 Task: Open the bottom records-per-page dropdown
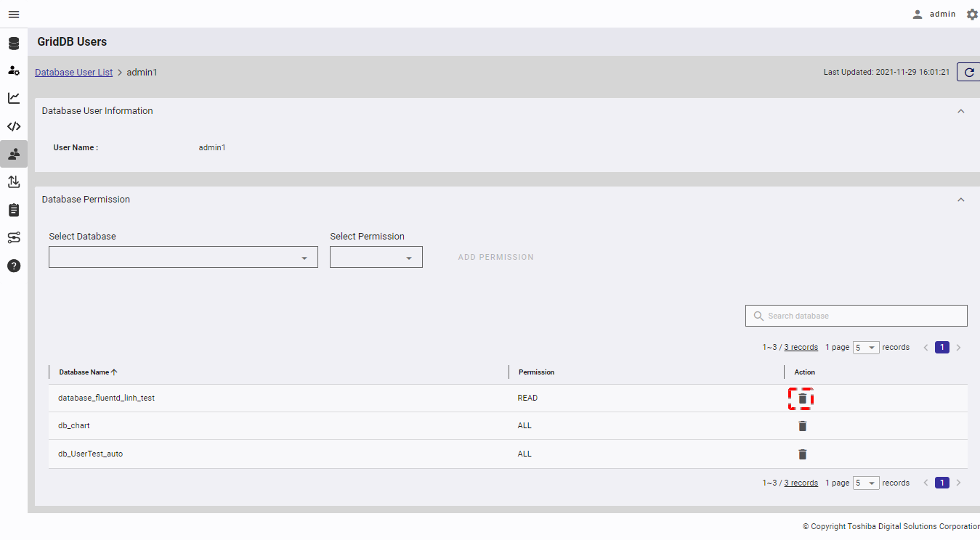point(866,483)
